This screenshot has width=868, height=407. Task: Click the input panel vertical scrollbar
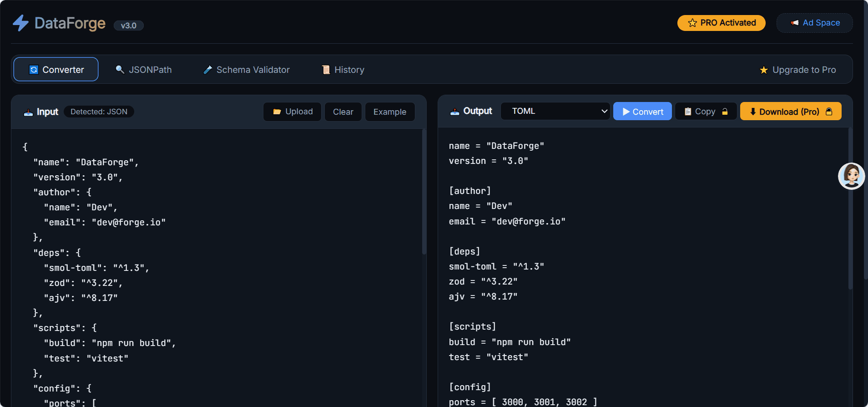424,192
